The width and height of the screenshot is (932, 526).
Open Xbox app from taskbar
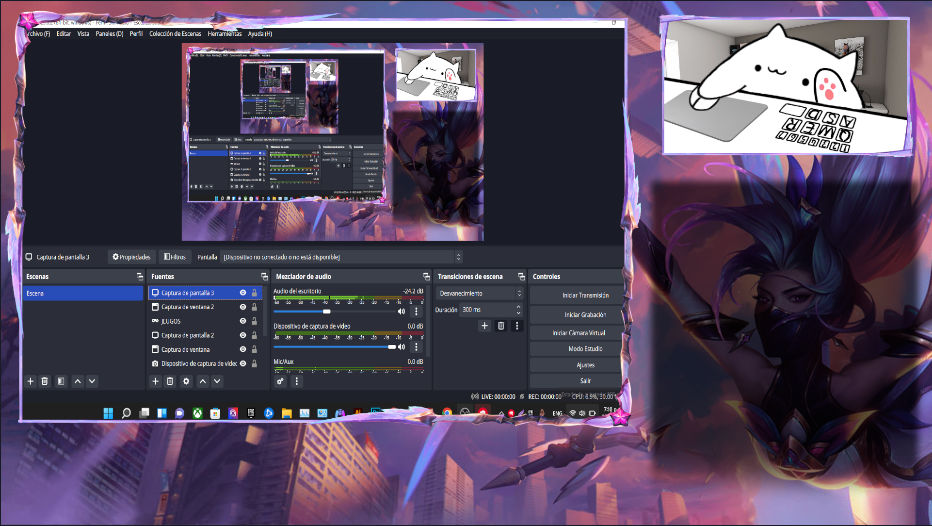197,413
